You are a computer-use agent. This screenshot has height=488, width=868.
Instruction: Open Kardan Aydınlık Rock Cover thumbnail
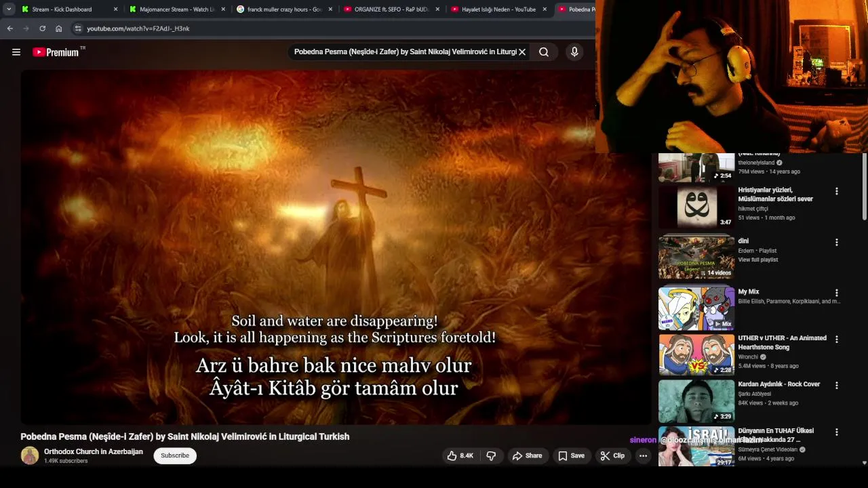[x=696, y=401]
